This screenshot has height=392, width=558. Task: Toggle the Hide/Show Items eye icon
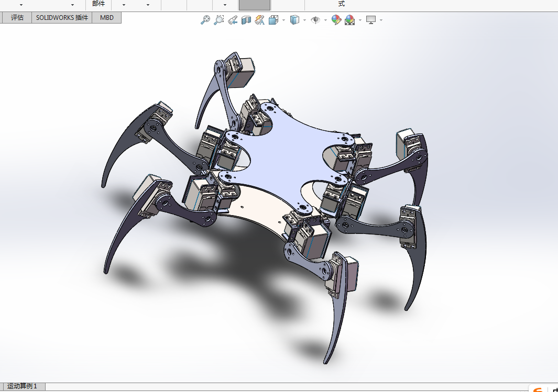pos(315,20)
